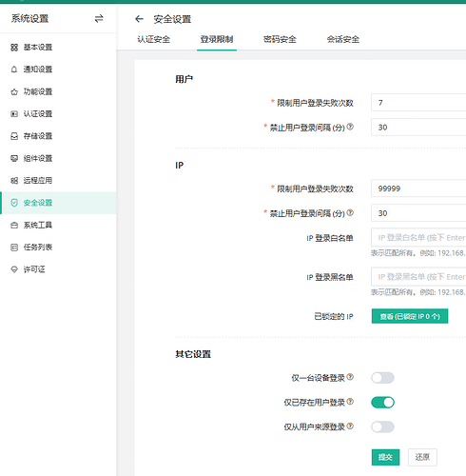Toggle the 仅从用户来源登录 switch
This screenshot has width=466, height=476.
(x=382, y=426)
